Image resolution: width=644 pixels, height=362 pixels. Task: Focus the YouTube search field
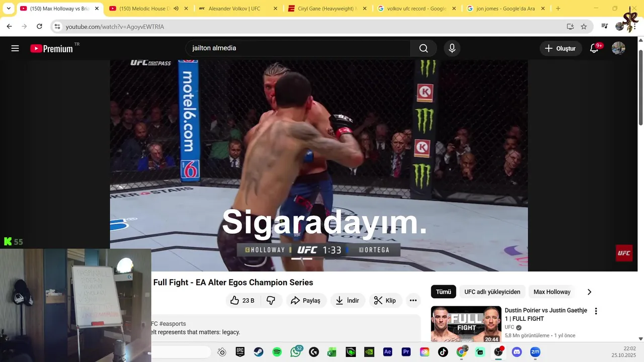click(x=298, y=48)
